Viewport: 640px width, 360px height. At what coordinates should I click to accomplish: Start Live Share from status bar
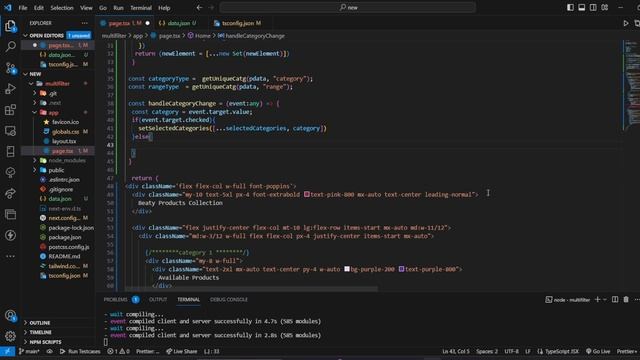pyautogui.click(x=182, y=351)
